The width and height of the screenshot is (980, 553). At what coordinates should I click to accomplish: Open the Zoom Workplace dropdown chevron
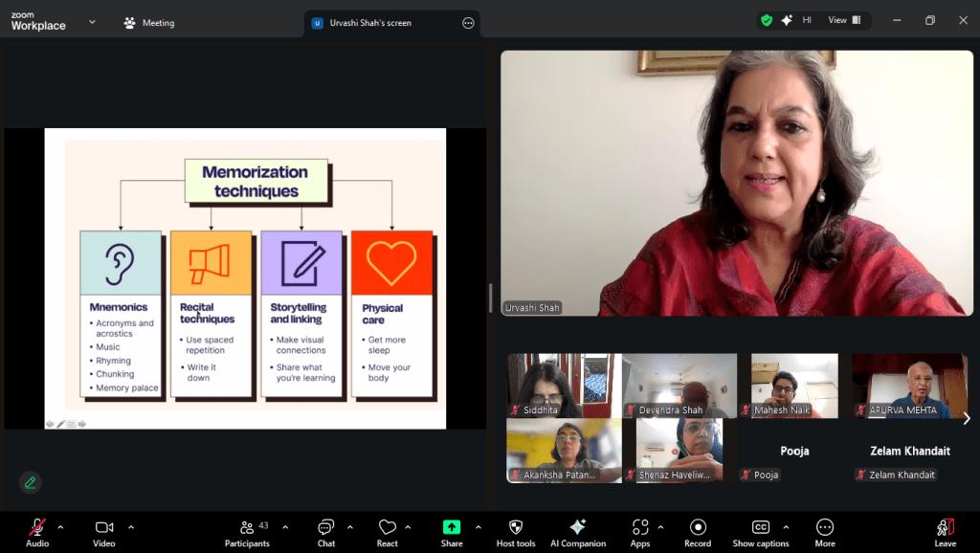pos(92,21)
